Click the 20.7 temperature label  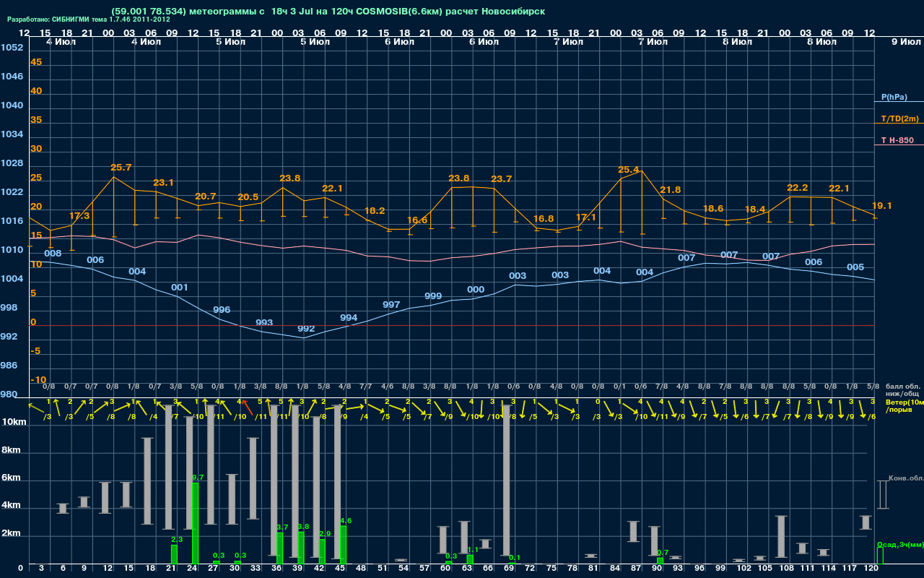coord(206,197)
